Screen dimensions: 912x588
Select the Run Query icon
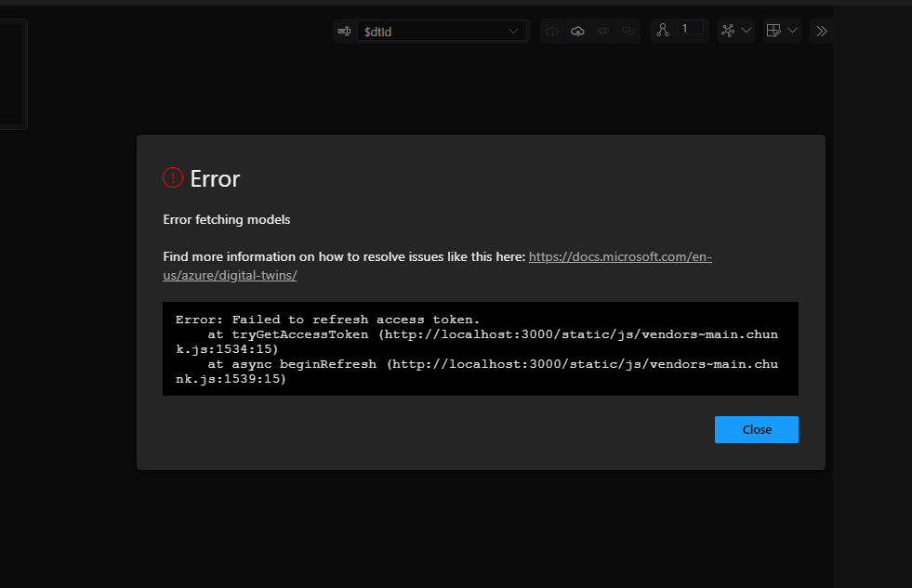344,31
